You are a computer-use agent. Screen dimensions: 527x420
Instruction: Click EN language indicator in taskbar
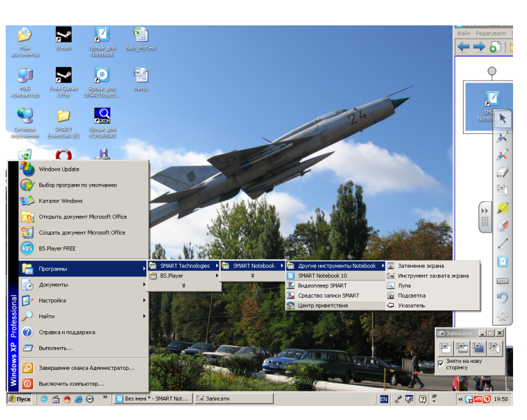[x=384, y=399]
